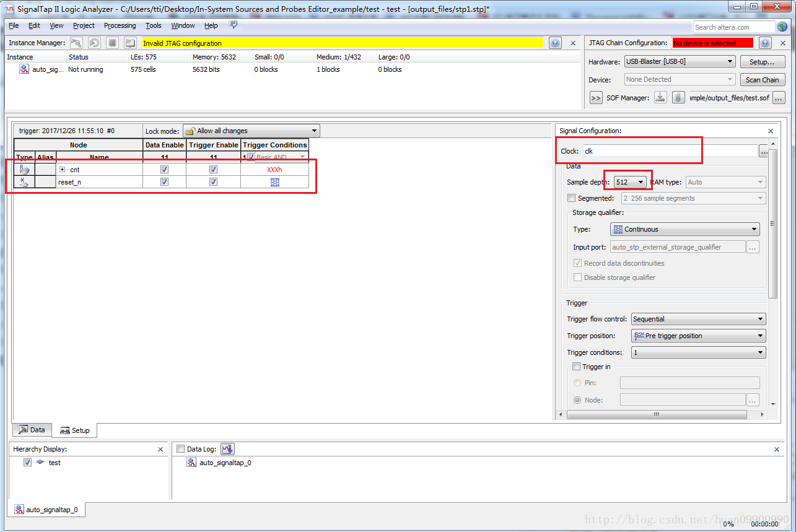Browse for clock signal with ellipsis button
Viewport: 796px width, 532px height.
(x=764, y=151)
